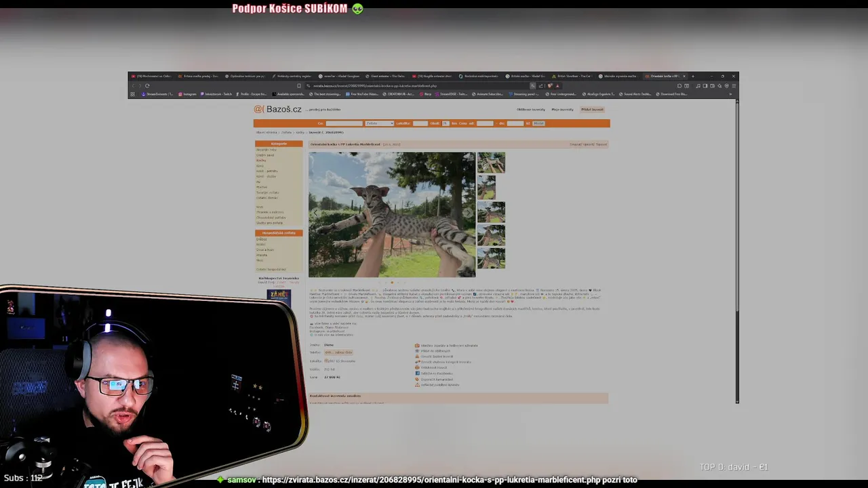Click the Co search text field
This screenshot has width=868, height=488.
[x=344, y=123]
